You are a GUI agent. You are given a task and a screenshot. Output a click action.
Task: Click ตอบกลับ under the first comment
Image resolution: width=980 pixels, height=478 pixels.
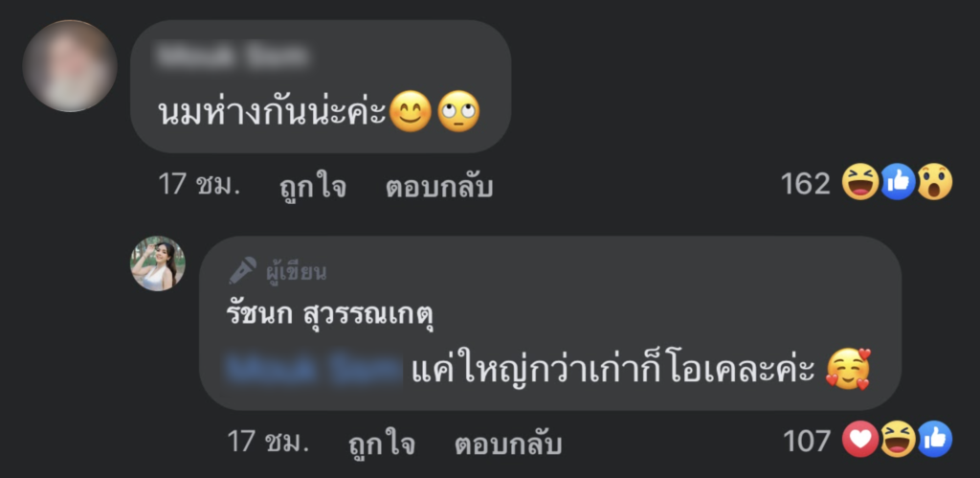[438, 186]
